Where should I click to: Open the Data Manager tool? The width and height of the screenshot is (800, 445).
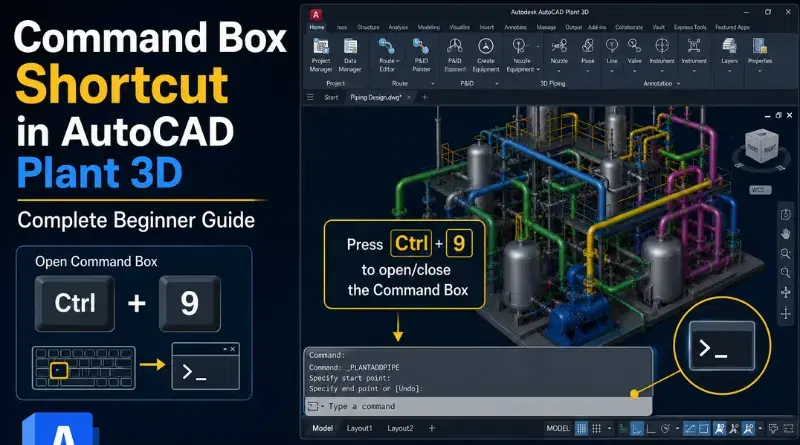tap(350, 55)
